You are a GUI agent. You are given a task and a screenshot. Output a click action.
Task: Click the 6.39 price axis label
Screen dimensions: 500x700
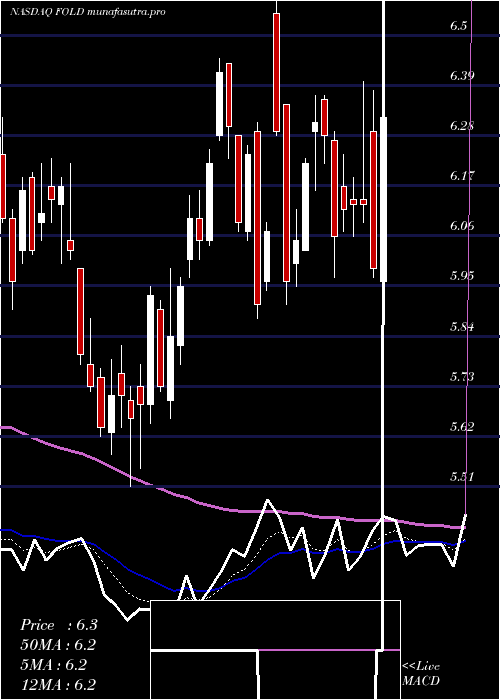(462, 75)
